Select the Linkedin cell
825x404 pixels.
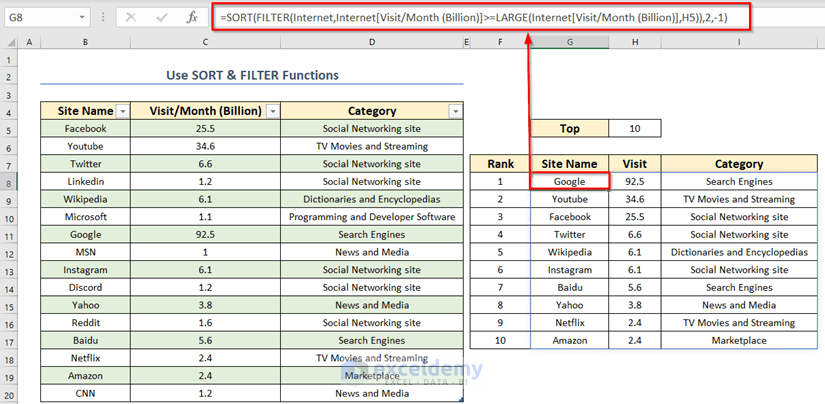pos(85,181)
